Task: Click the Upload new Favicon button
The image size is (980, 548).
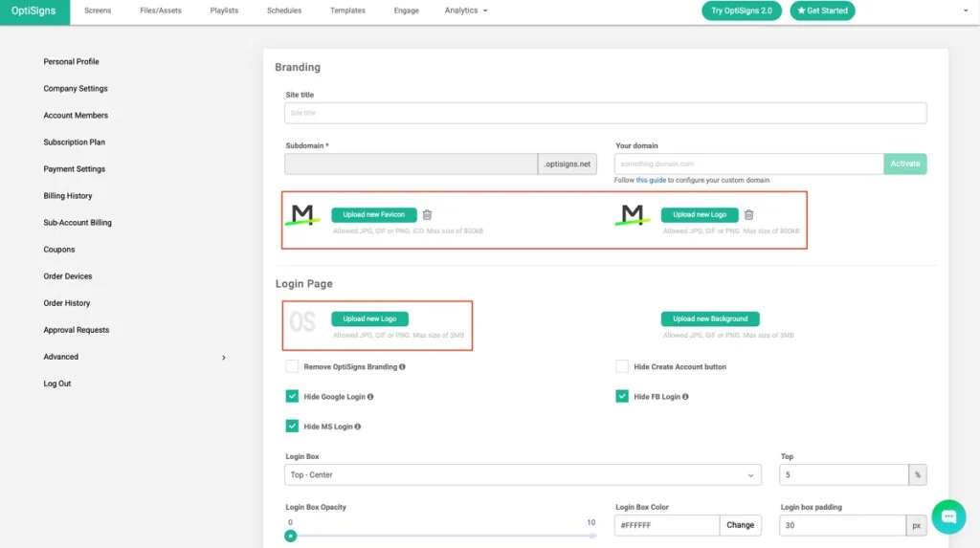Action: coord(373,215)
